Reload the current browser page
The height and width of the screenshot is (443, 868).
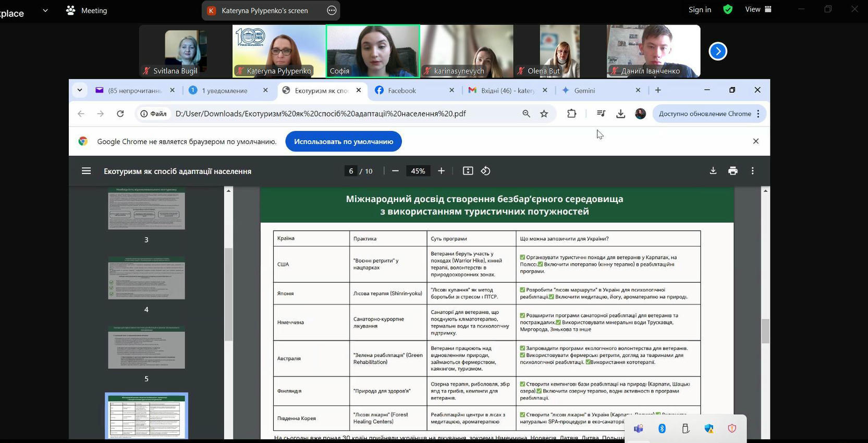click(x=120, y=114)
